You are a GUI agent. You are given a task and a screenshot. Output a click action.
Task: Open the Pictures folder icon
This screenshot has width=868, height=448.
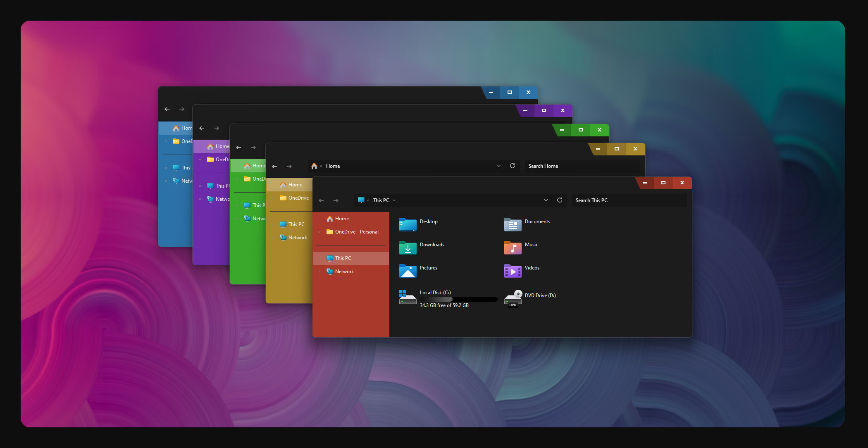408,271
